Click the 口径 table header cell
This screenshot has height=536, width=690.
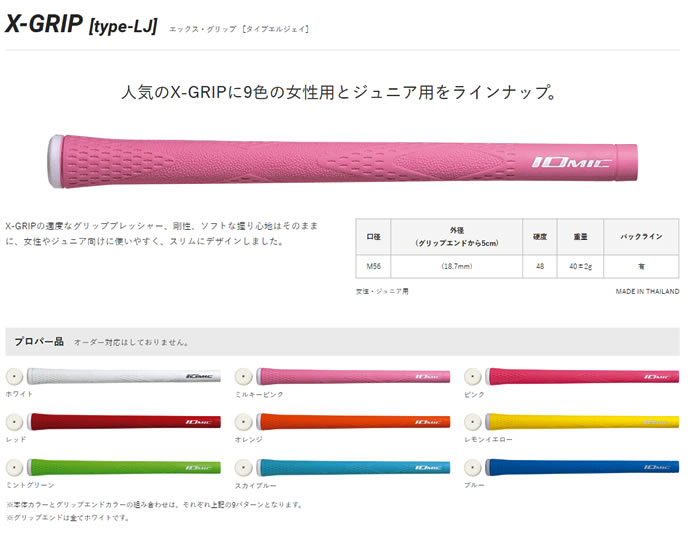373,237
